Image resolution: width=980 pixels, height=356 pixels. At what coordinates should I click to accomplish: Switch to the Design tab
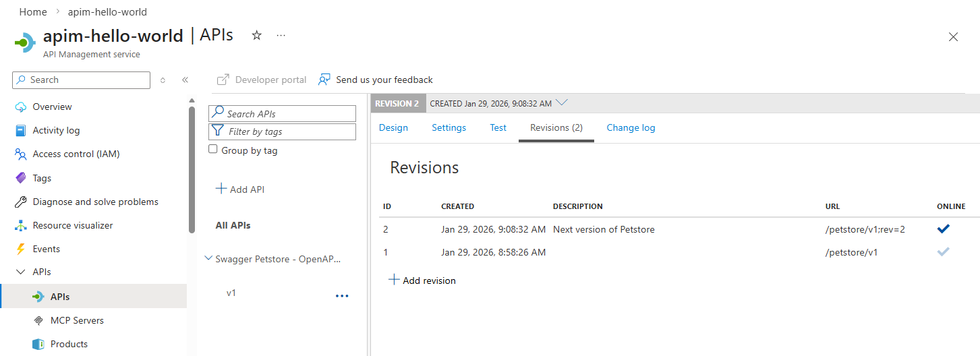tap(393, 127)
